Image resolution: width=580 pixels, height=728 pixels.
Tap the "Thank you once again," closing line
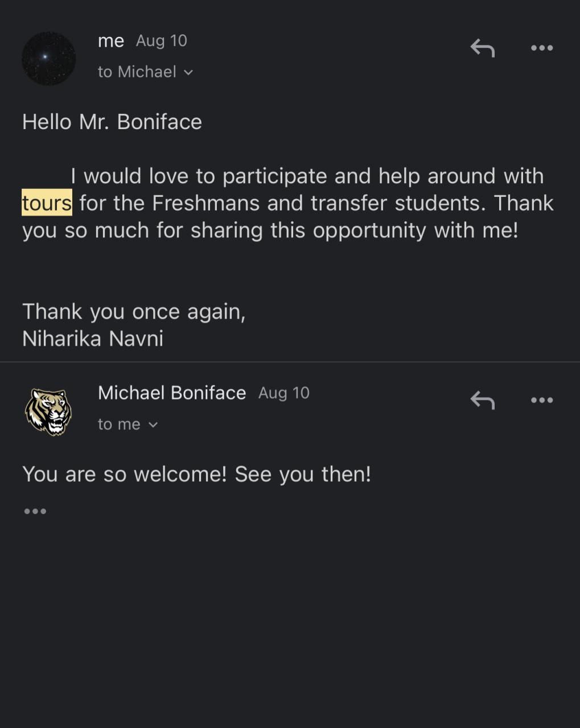pyautogui.click(x=134, y=312)
